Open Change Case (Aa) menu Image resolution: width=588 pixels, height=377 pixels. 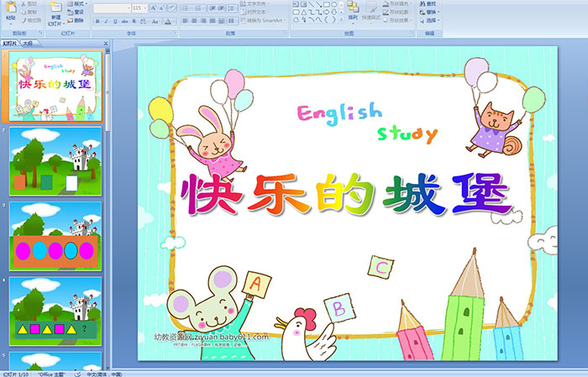click(x=155, y=21)
